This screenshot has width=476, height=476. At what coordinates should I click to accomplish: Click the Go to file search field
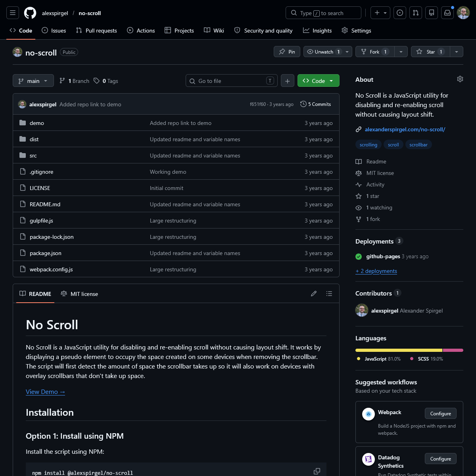pos(232,81)
